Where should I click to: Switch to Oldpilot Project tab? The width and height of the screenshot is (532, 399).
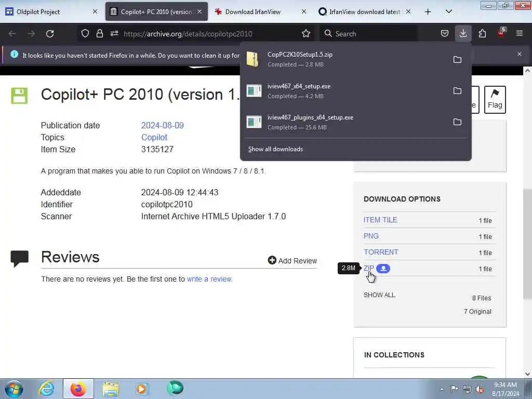coord(51,11)
